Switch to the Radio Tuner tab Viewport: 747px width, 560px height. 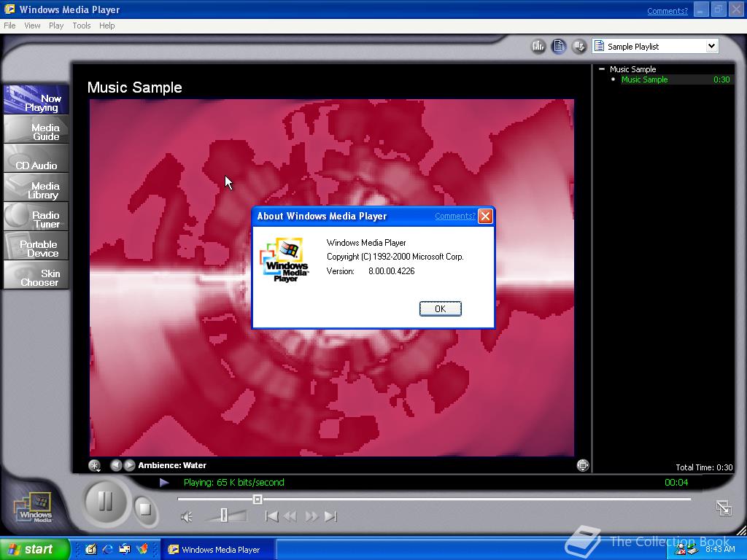[36, 217]
